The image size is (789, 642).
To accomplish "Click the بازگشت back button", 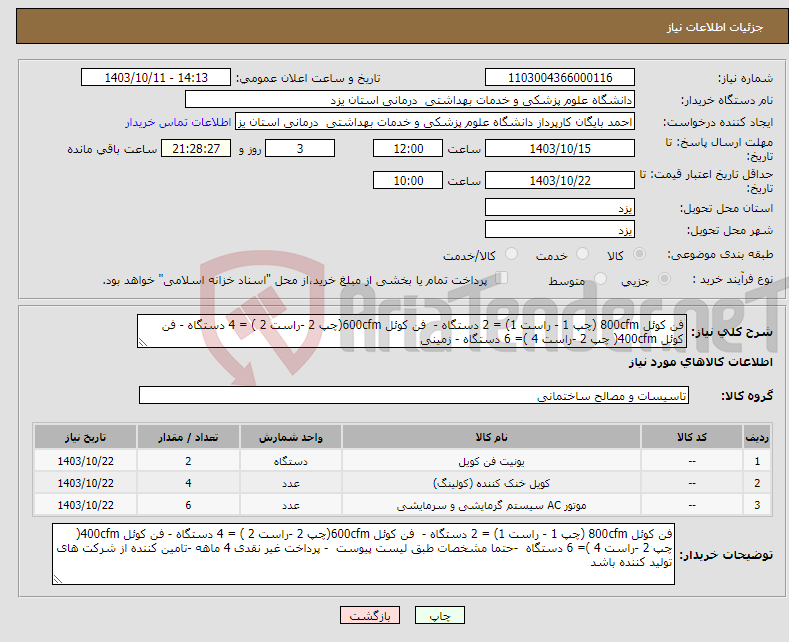I will coord(370,615).
